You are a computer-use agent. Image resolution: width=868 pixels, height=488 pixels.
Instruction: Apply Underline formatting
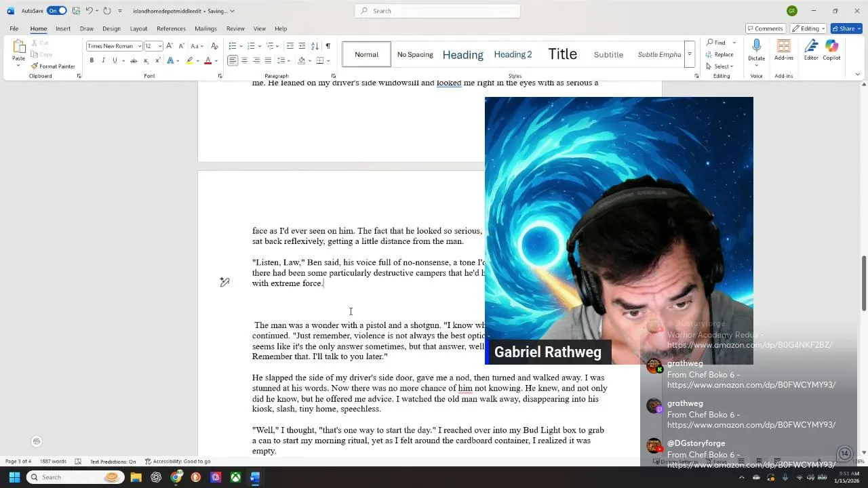tap(115, 60)
